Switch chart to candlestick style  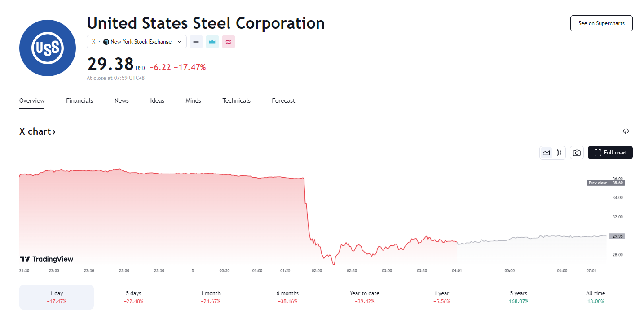click(559, 153)
